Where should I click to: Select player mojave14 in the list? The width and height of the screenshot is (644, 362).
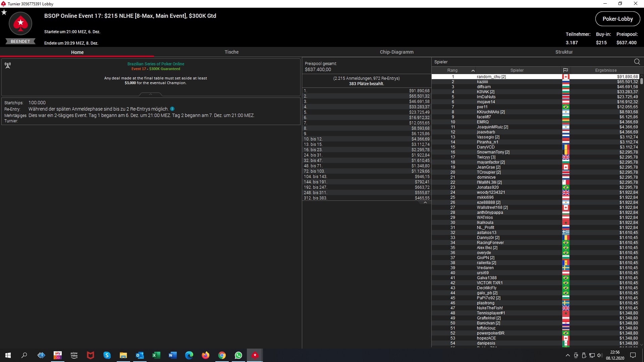click(x=535, y=102)
